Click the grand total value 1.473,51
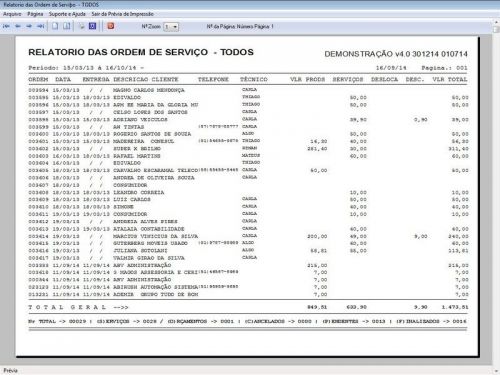This screenshot has width=500, height=375. tap(455, 307)
